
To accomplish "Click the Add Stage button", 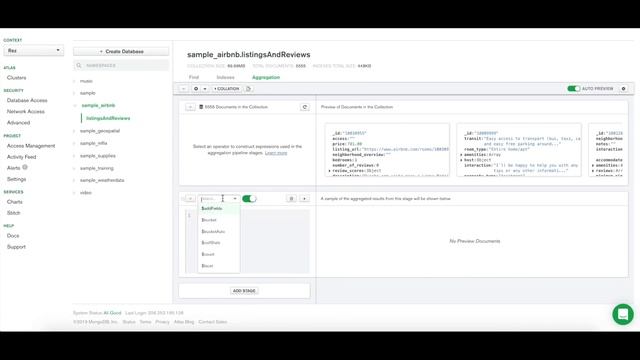I will click(x=244, y=291).
